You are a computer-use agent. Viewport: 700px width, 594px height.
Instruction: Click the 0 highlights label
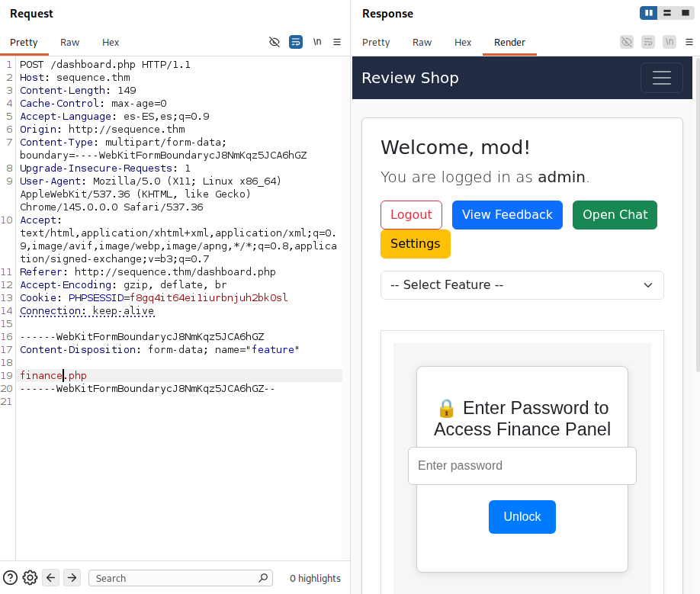click(x=315, y=578)
